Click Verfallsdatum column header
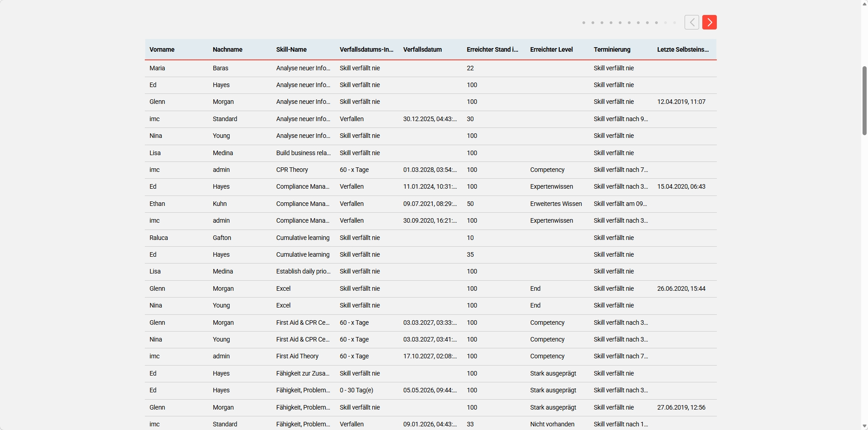The image size is (868, 430). 422,49
